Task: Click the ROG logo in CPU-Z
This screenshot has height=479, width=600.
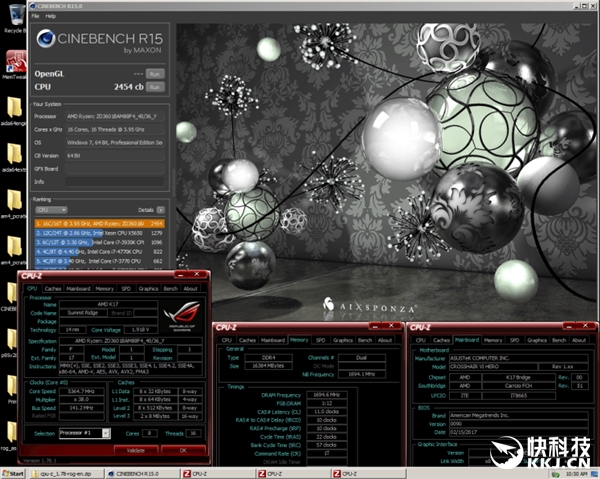Action: coord(182,314)
